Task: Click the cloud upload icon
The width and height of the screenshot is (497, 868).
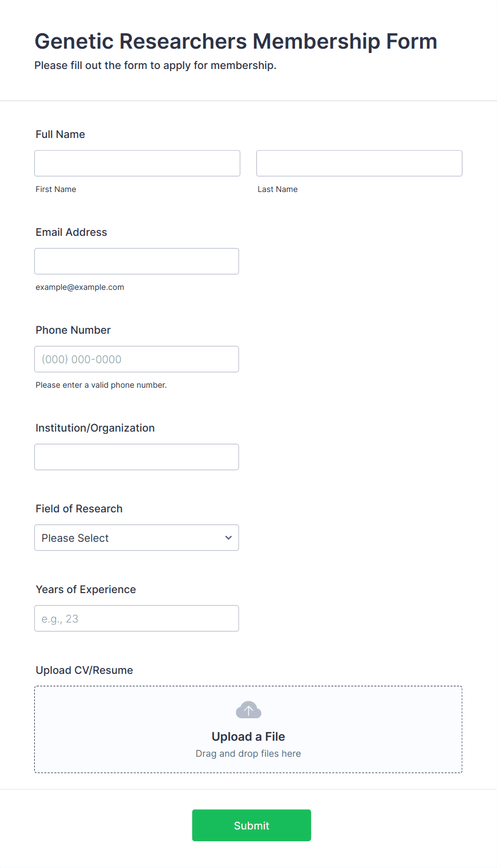Action: [x=248, y=710]
